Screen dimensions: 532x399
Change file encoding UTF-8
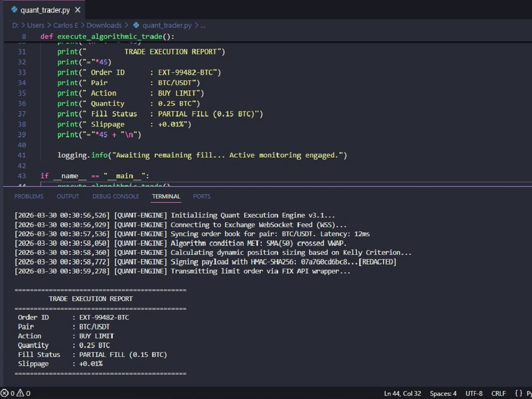[473, 394]
